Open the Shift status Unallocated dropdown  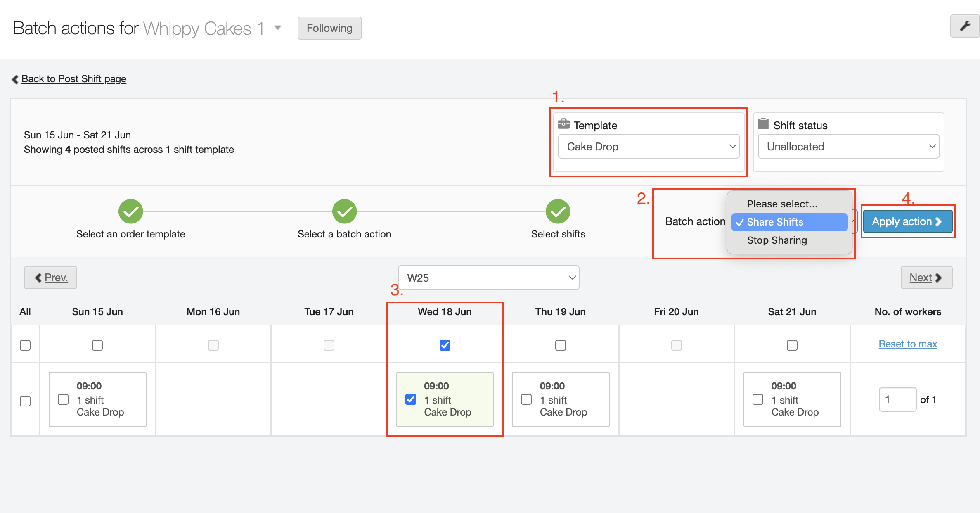[x=848, y=146]
